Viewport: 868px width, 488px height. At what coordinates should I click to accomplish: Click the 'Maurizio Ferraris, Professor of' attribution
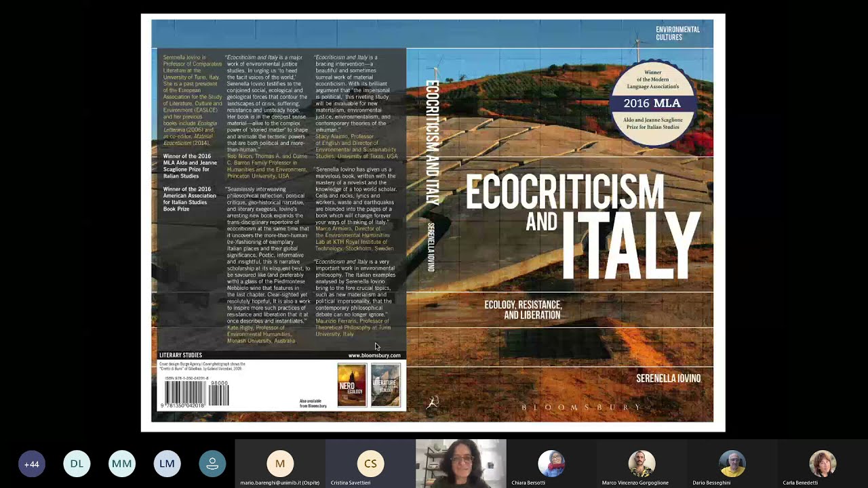pos(352,321)
